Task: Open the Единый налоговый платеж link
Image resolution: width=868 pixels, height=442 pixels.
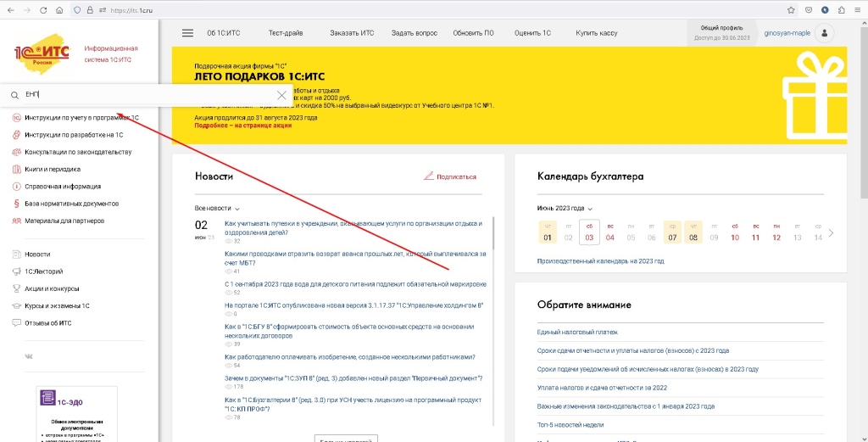Action: (x=577, y=333)
